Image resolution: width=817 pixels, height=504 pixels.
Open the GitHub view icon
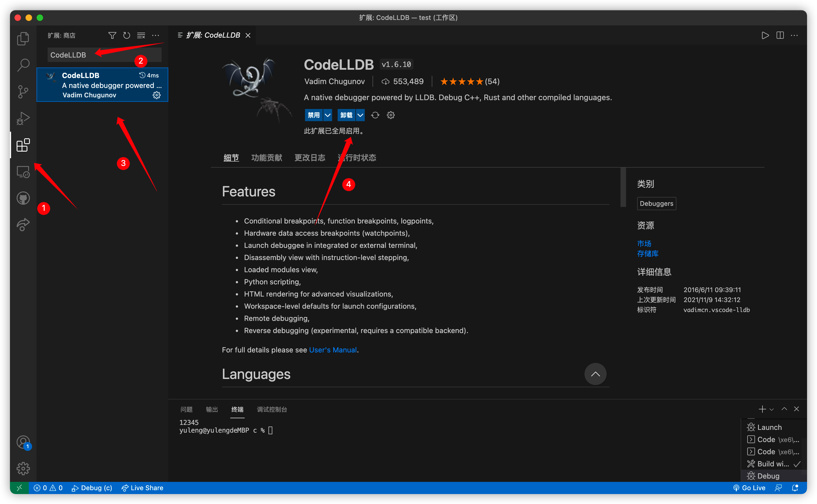click(23, 198)
